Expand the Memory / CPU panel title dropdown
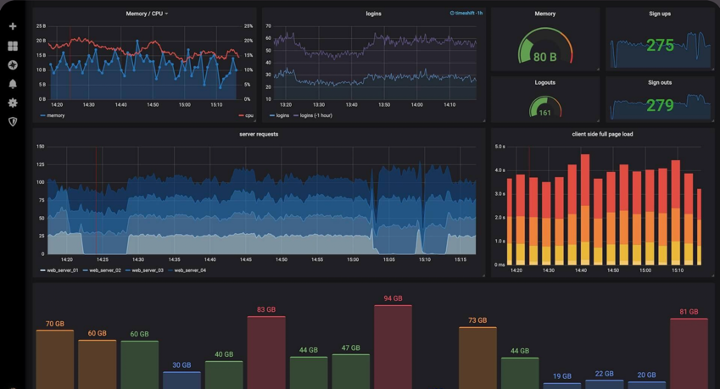This screenshot has width=720, height=390. [x=147, y=14]
